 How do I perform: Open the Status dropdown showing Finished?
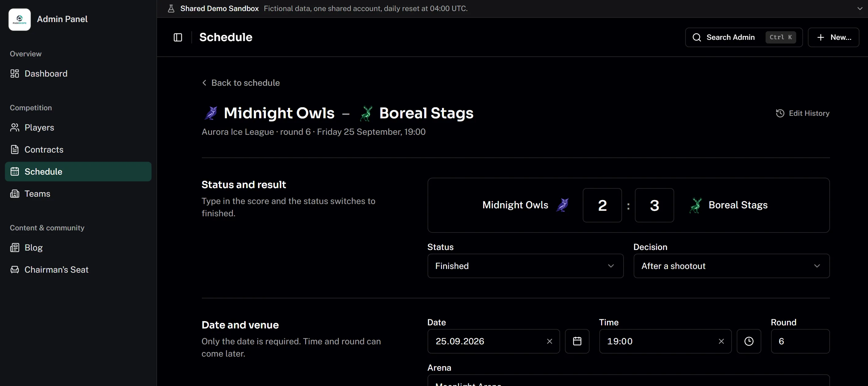pyautogui.click(x=525, y=266)
